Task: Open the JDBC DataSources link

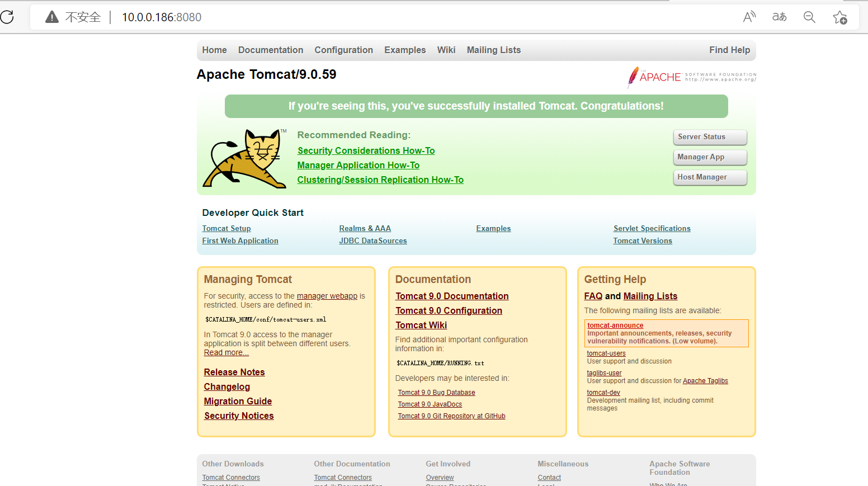Action: (x=372, y=240)
